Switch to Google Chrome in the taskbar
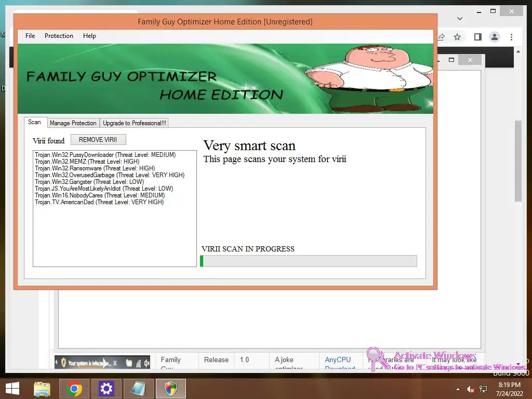This screenshot has height=399, width=532. [74, 389]
